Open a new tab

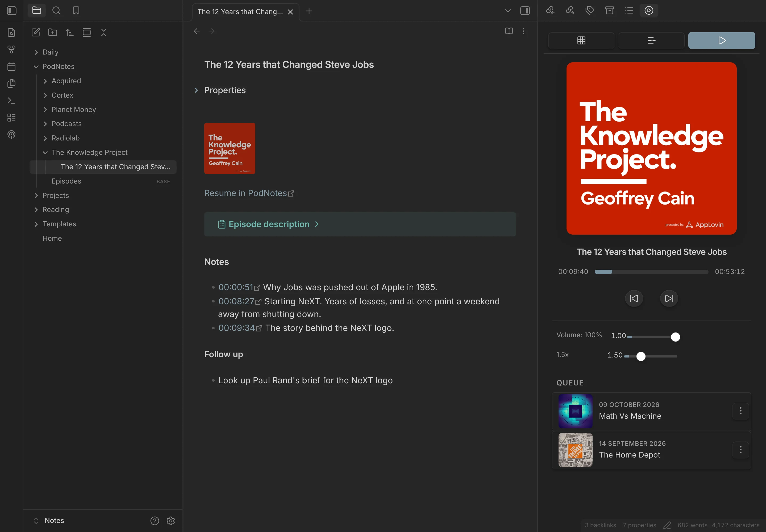click(309, 11)
